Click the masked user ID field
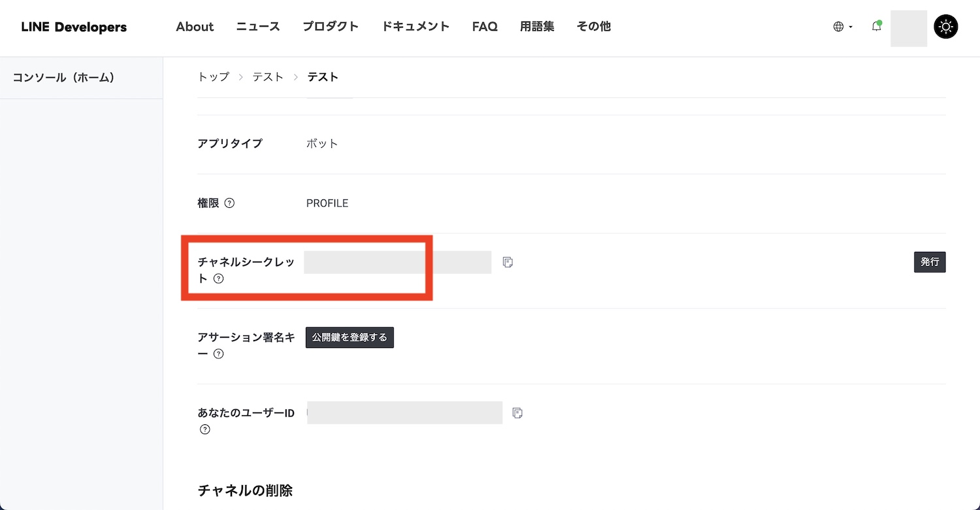This screenshot has height=510, width=980. tap(404, 413)
